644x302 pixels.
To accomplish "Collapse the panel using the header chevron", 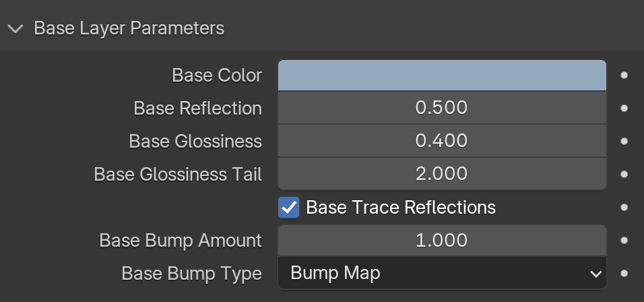I will tap(15, 29).
